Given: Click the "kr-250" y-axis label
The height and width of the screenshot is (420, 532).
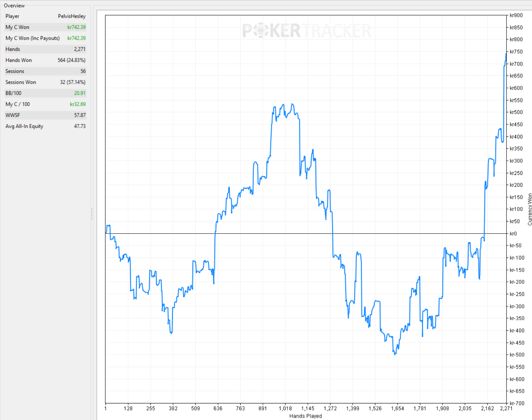Looking at the screenshot, I should 517,294.
